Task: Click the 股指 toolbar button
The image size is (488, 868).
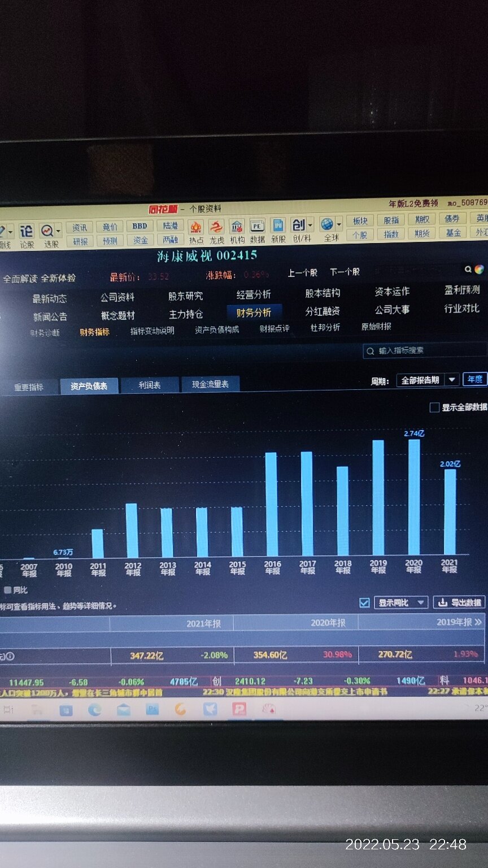Action: click(x=391, y=220)
